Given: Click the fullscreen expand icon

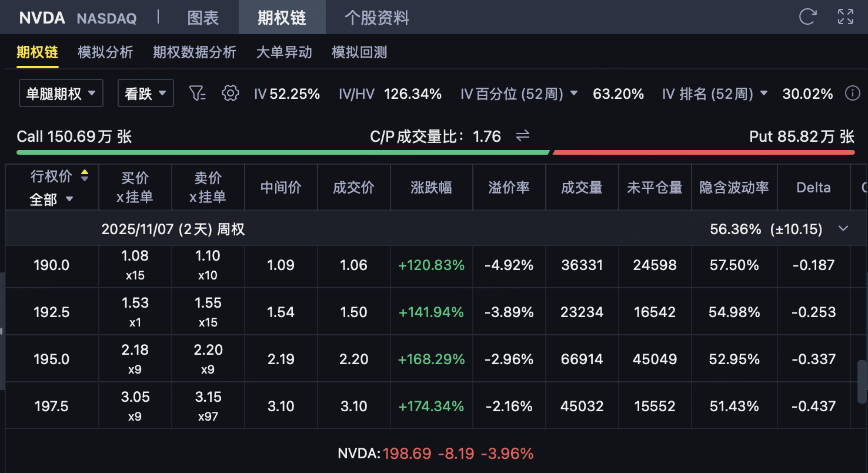Looking at the screenshot, I should pos(845,16).
